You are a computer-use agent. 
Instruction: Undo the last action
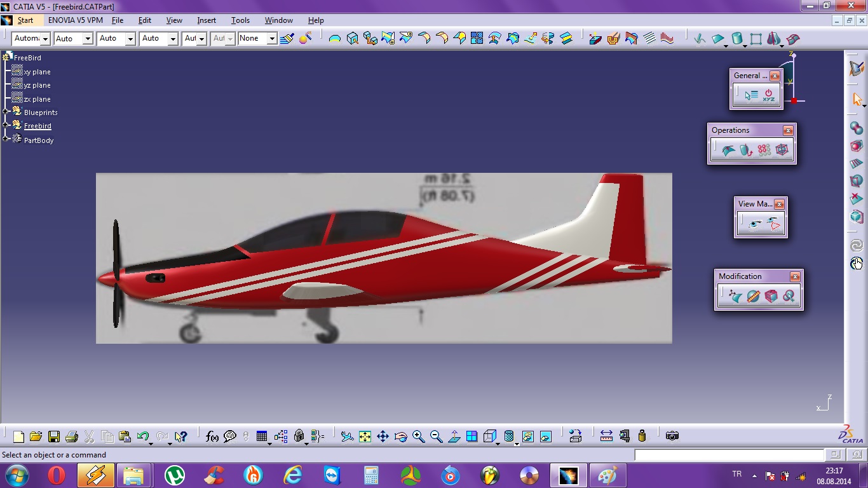[x=143, y=437]
